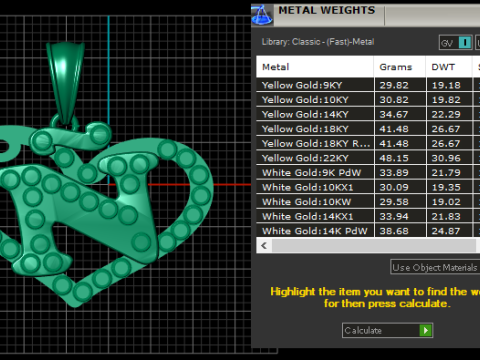The width and height of the screenshot is (480, 360).
Task: Select the White Gold:14K PdW row
Action: [x=368, y=231]
